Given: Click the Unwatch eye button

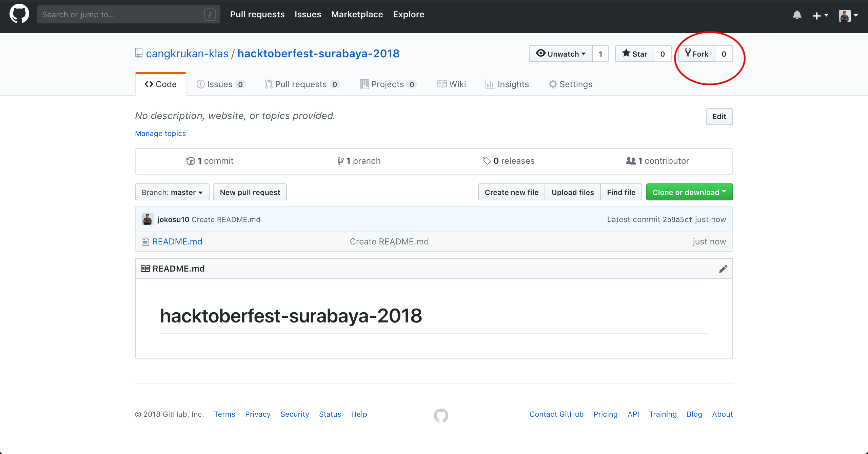Looking at the screenshot, I should [x=561, y=54].
